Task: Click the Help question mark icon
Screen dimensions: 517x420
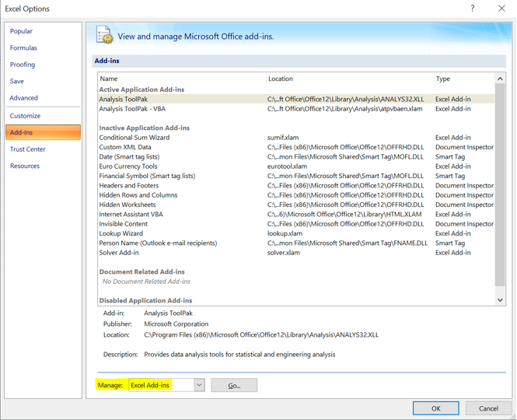Action: [473, 9]
